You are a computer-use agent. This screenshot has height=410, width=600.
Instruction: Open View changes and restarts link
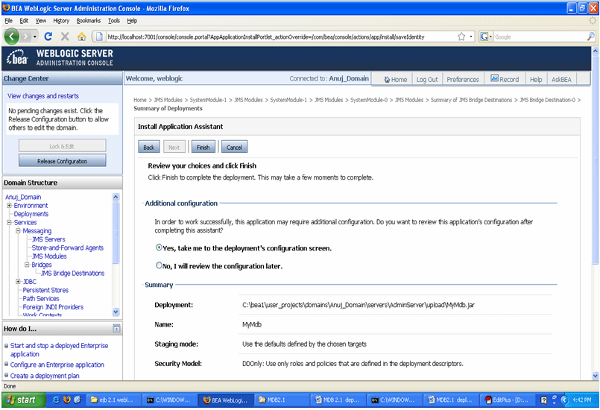(43, 96)
